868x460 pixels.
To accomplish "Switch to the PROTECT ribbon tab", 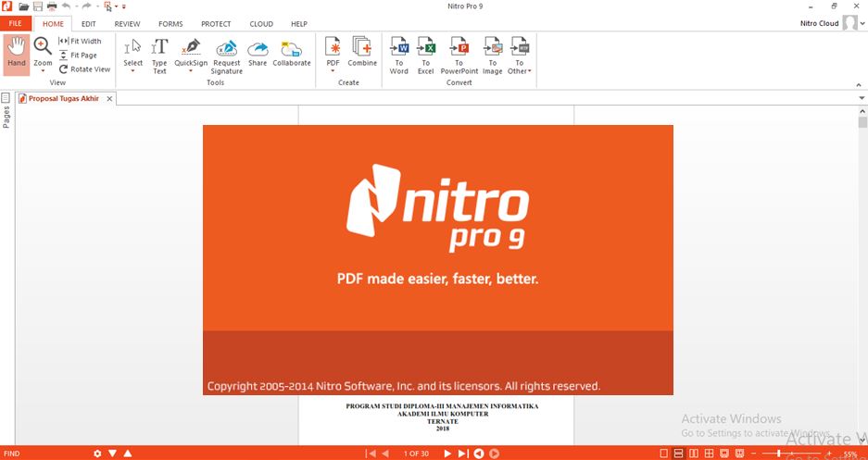I will [216, 24].
